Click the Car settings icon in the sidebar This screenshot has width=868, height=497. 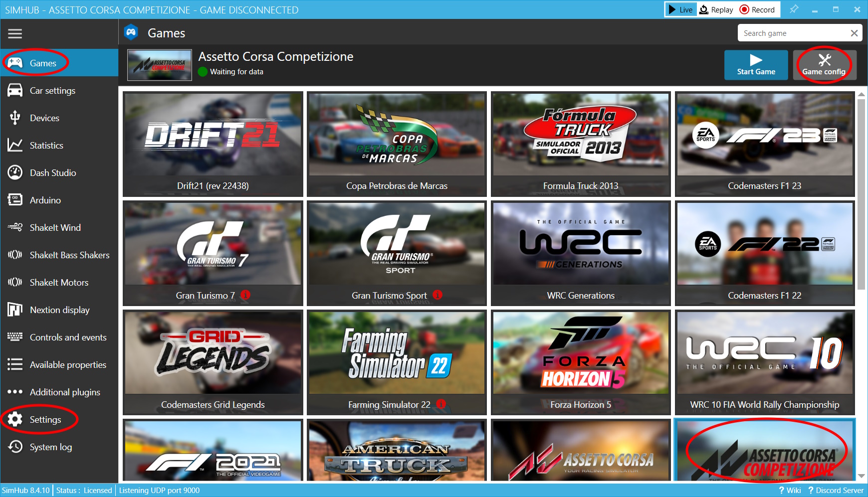click(x=15, y=90)
